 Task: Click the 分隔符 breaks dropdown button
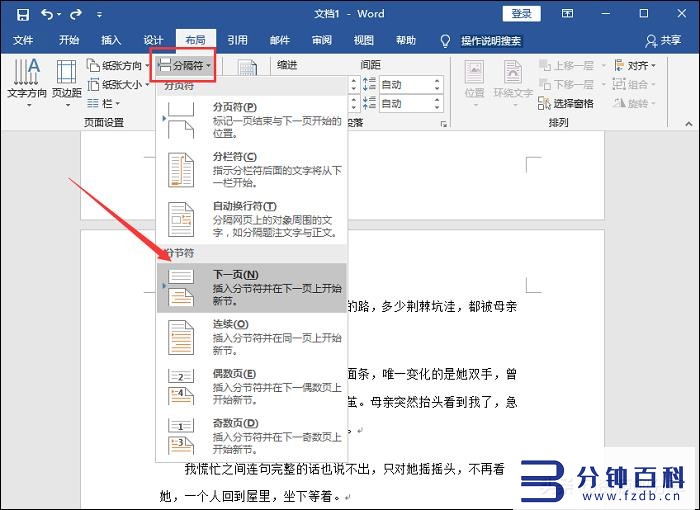(184, 66)
